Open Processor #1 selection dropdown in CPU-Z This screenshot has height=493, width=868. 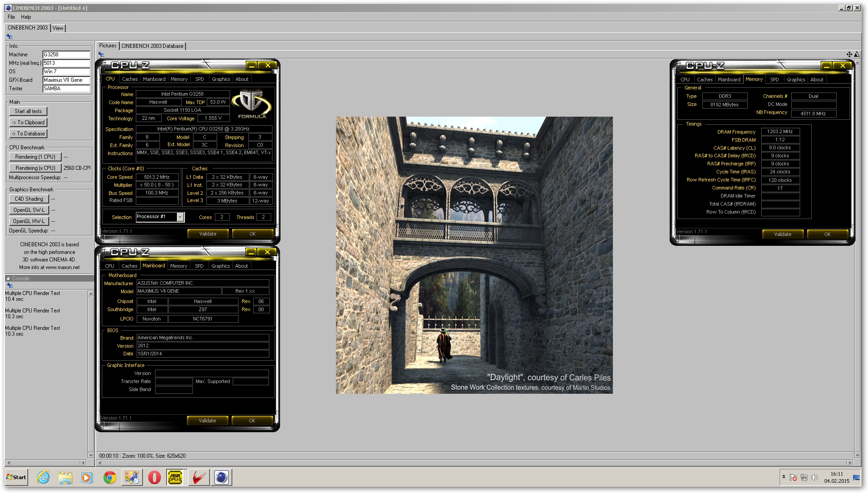point(180,217)
